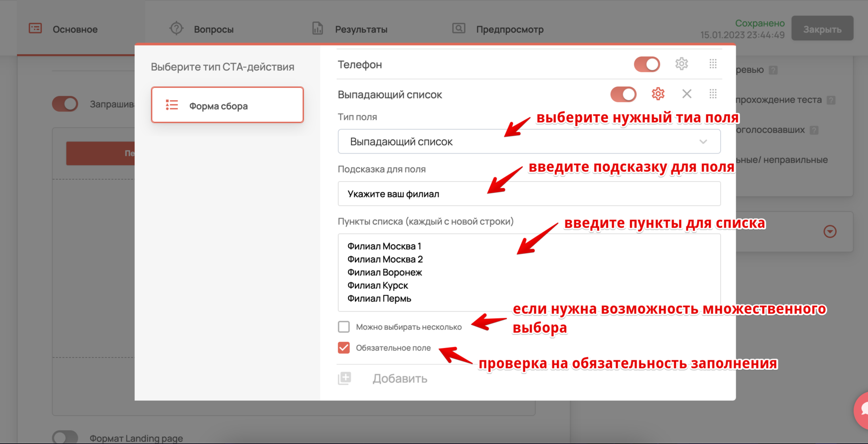The width and height of the screenshot is (868, 444).
Task: Click the Подсказка для поля input
Action: pyautogui.click(x=529, y=194)
